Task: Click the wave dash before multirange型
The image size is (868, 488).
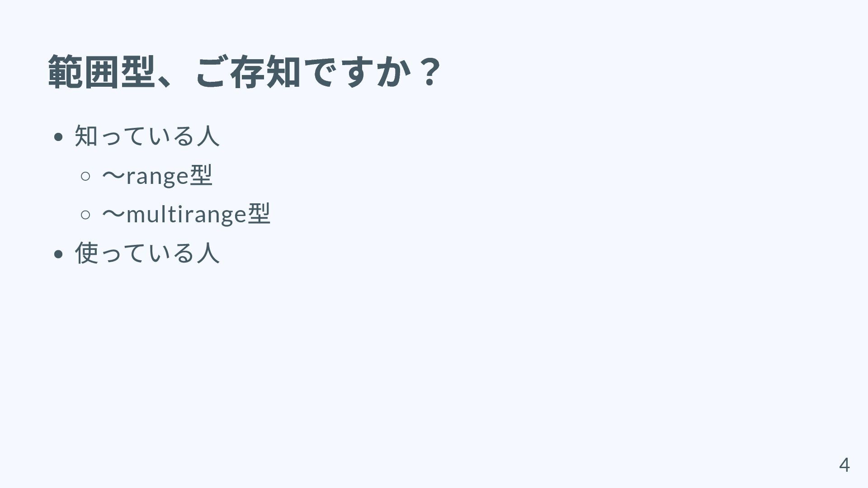Action: point(113,214)
